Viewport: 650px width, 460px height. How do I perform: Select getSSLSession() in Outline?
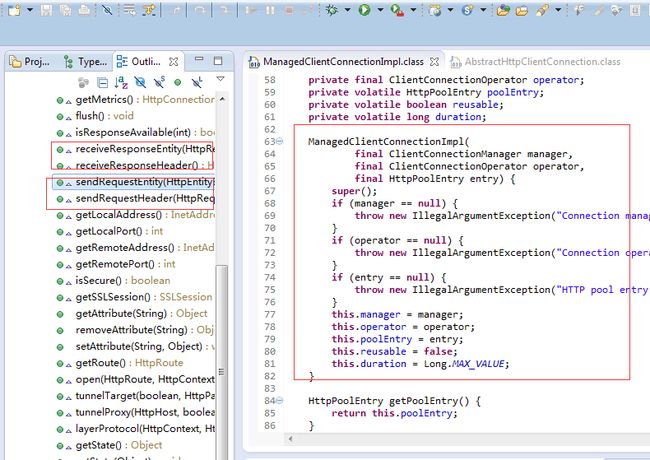pyautogui.click(x=134, y=298)
